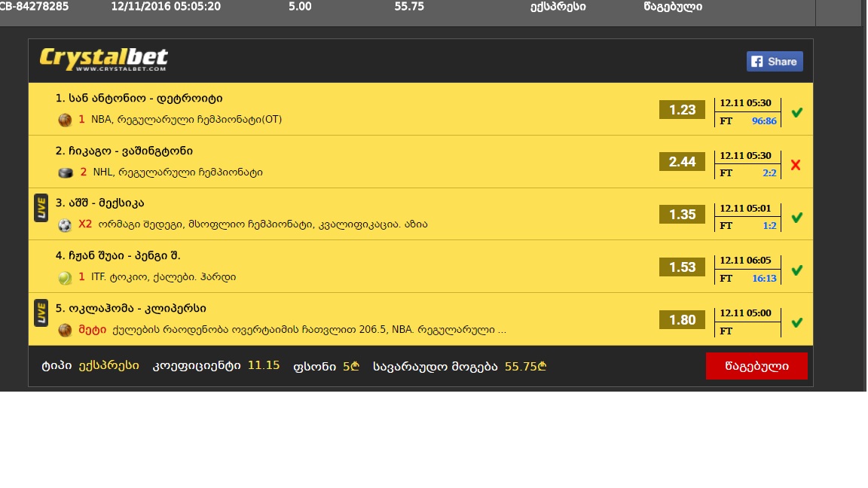
Task: Click წაგებული text in header row
Action: coord(673,7)
